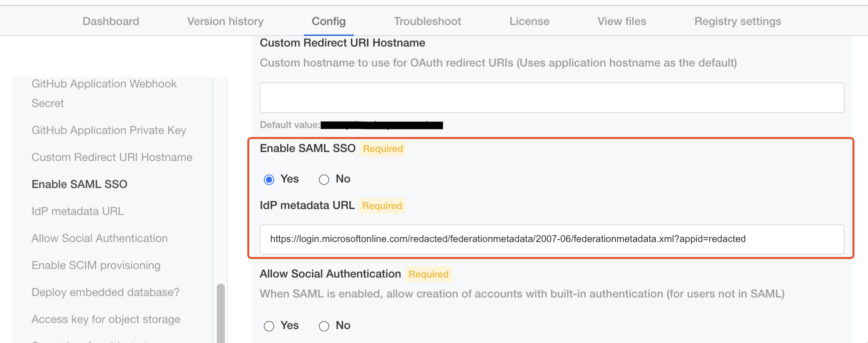Viewport: 868px width, 343px height.
Task: Open the Troubleshoot tab
Action: 427,21
